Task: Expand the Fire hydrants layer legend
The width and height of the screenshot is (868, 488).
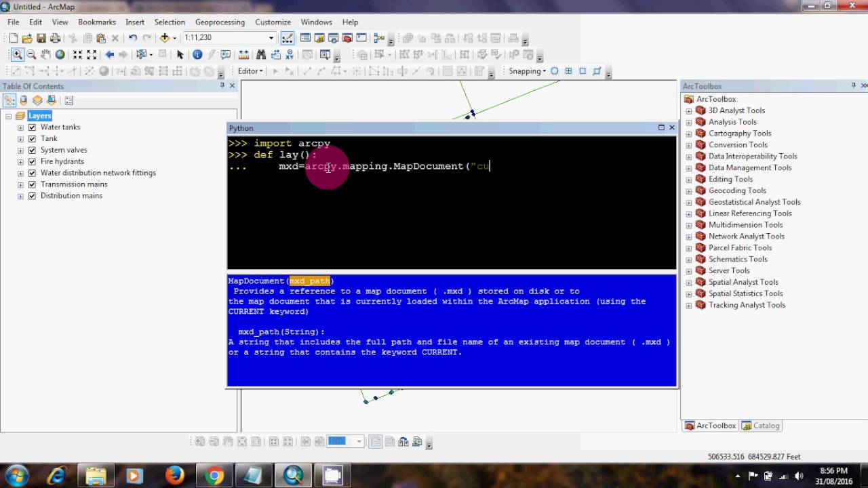Action: 20,162
